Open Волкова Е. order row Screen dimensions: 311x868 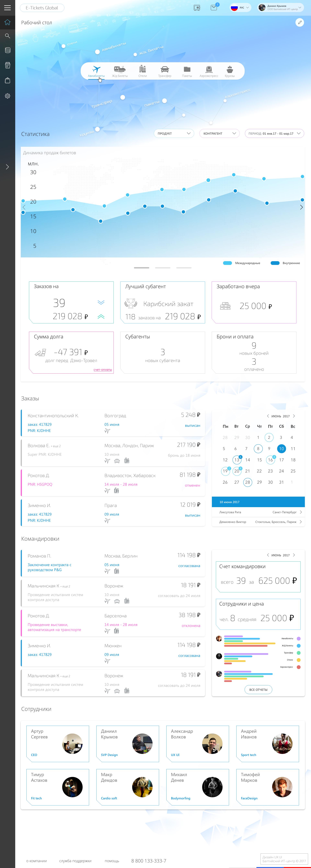113,453
